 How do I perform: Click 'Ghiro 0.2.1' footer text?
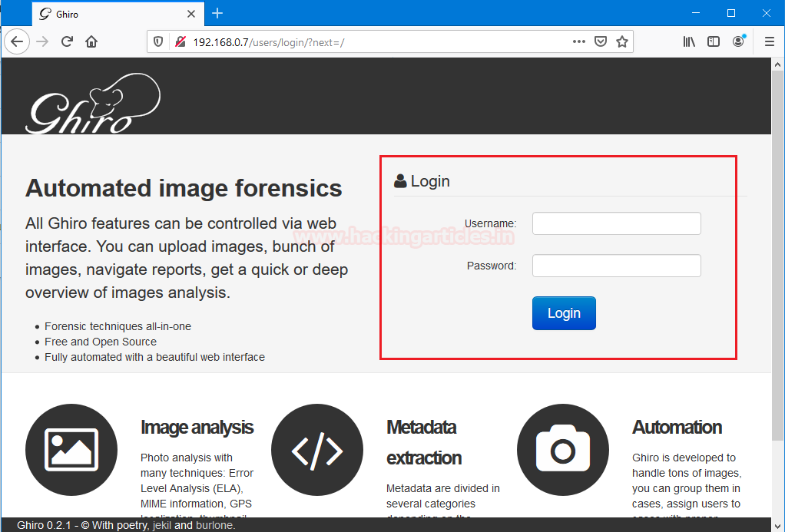click(44, 526)
